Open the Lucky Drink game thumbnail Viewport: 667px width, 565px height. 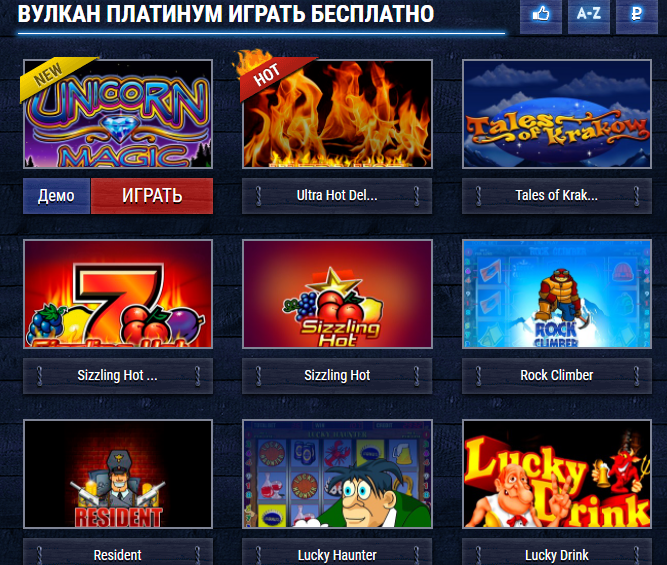557,474
